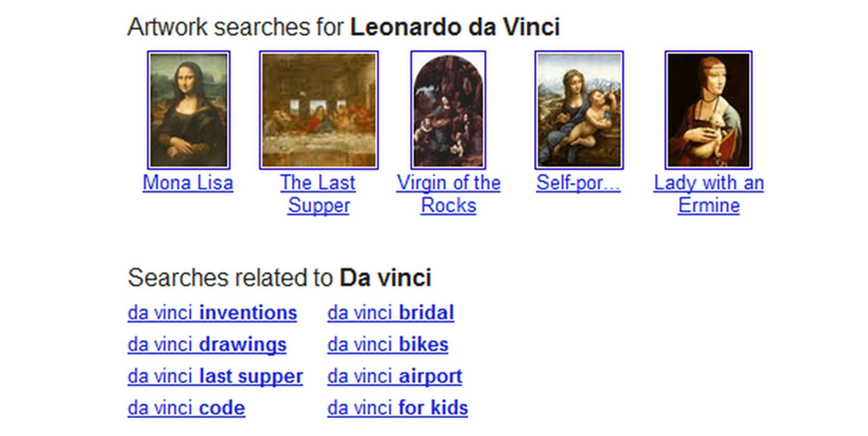Open da vinci for kids search
The height and width of the screenshot is (436, 868).
click(x=397, y=408)
